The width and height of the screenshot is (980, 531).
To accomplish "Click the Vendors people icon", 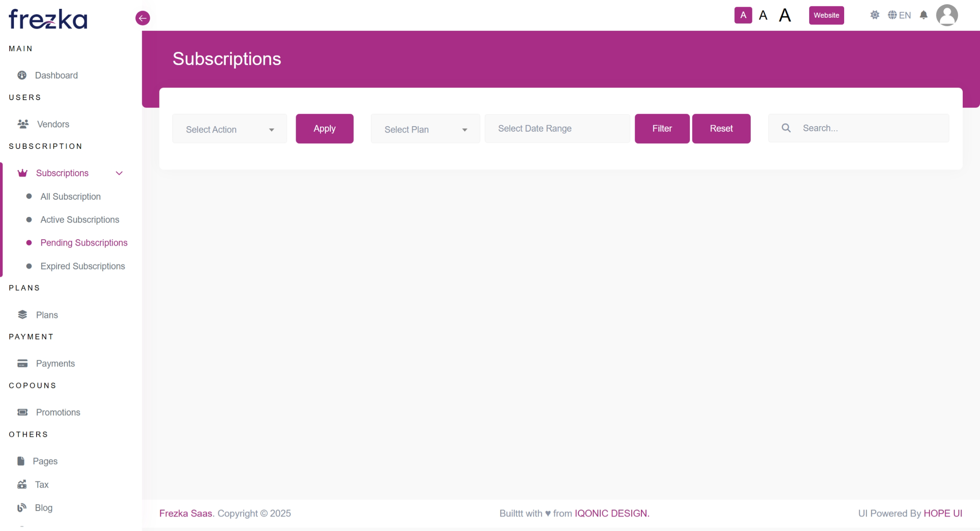I will pyautogui.click(x=23, y=124).
